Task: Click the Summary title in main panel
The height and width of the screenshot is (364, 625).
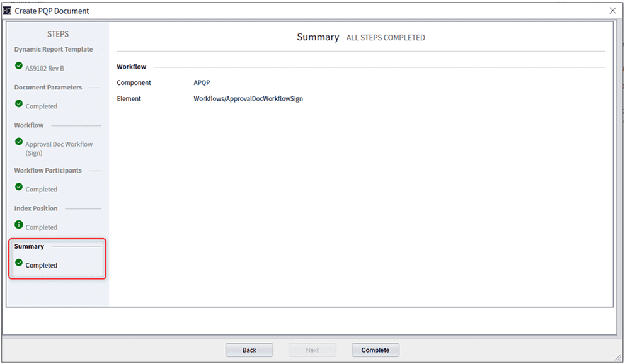Action: point(318,37)
